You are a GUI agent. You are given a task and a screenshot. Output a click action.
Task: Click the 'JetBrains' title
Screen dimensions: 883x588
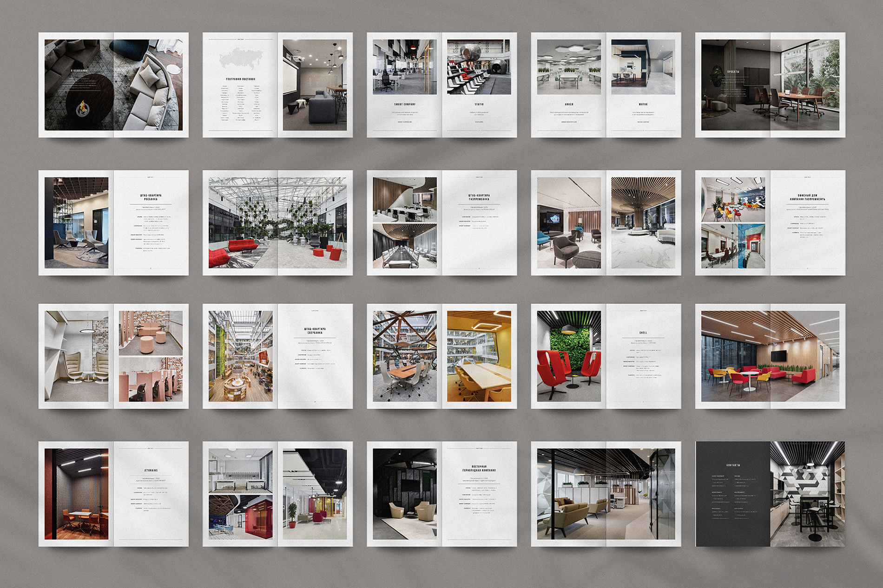(151, 470)
